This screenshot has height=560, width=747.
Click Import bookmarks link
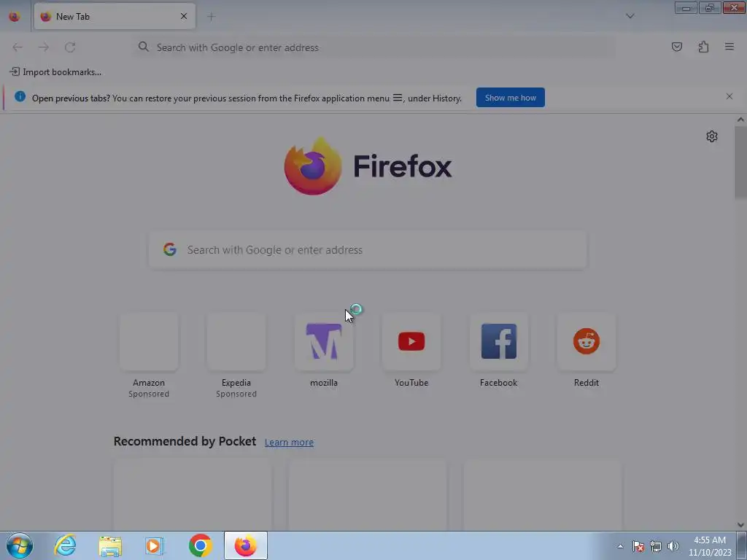coord(55,72)
